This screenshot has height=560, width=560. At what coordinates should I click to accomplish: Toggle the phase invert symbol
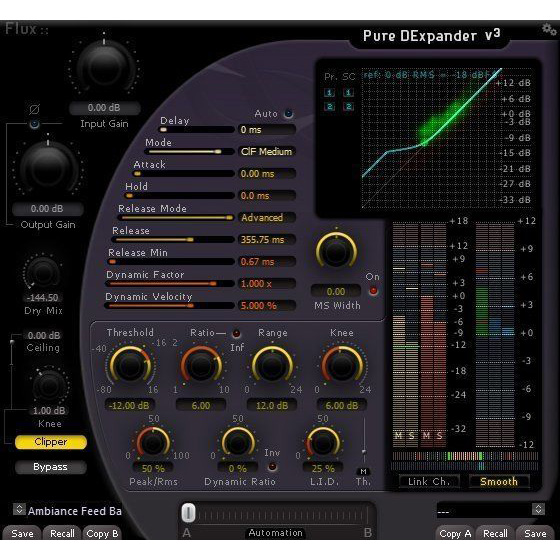(x=34, y=109)
